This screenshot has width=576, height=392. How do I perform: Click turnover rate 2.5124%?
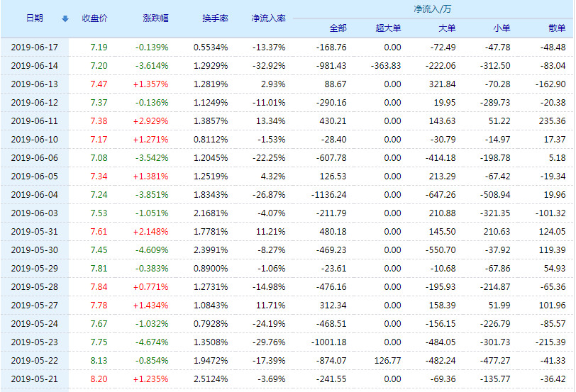pos(211,379)
